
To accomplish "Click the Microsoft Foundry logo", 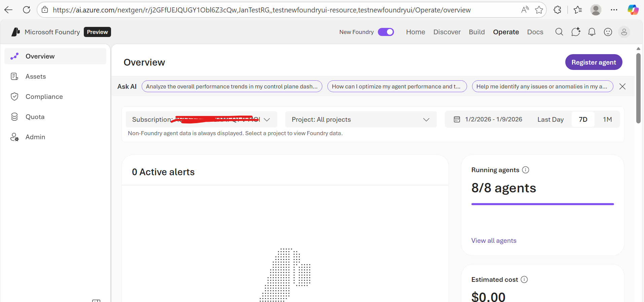I will click(15, 32).
